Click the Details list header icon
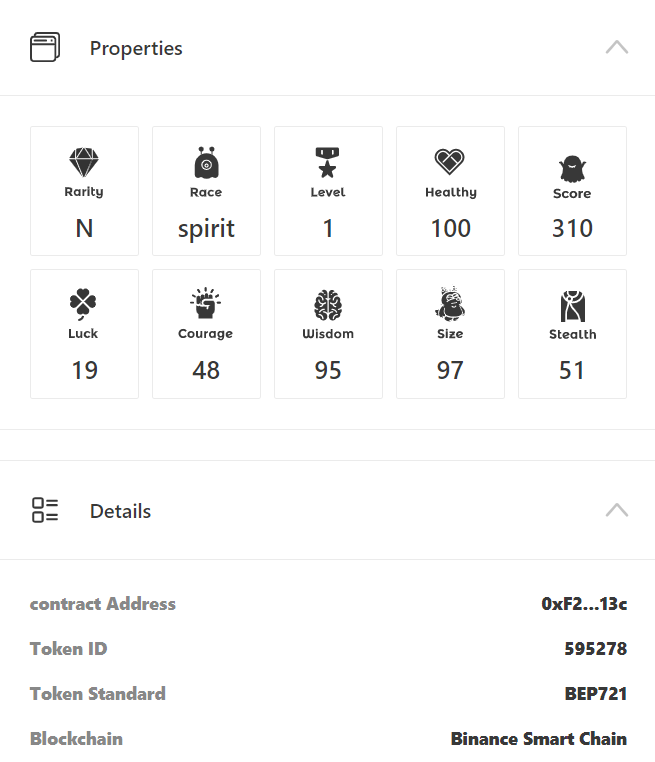Viewport: 655px width, 762px height. [45, 510]
